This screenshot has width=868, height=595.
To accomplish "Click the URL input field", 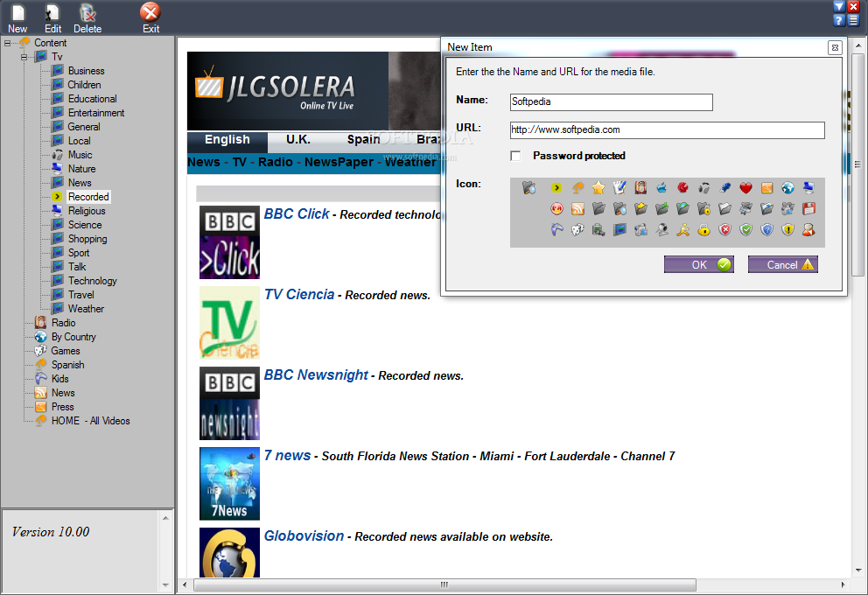I will 667,130.
